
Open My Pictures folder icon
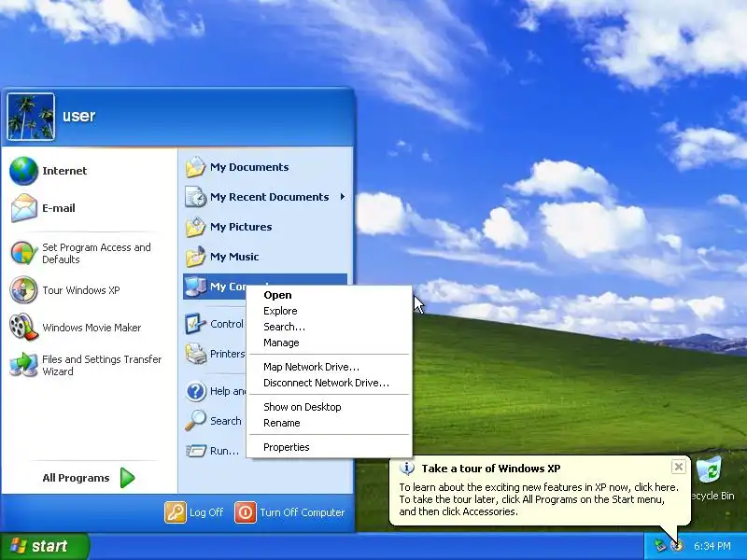coord(195,227)
